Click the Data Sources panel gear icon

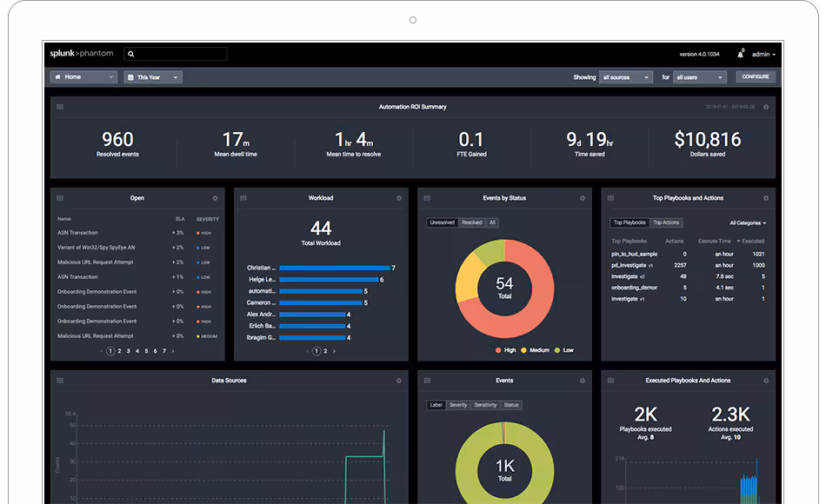click(399, 381)
